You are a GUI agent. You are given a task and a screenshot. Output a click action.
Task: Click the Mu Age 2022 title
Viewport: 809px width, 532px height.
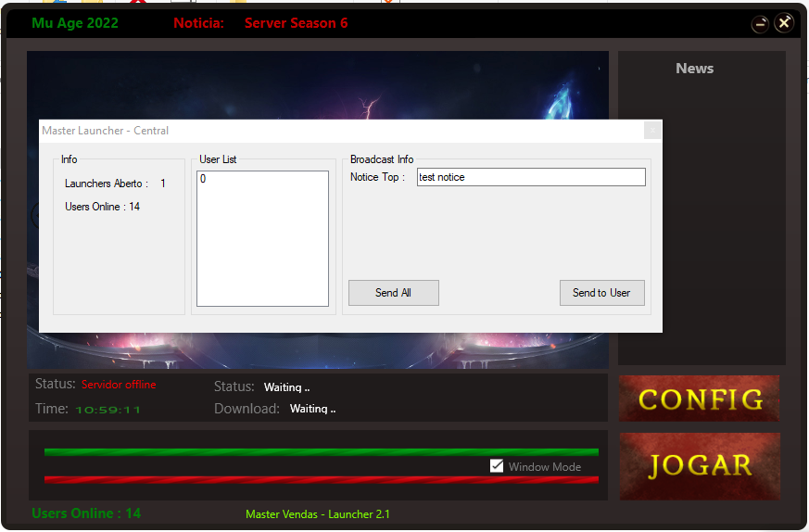pos(75,23)
